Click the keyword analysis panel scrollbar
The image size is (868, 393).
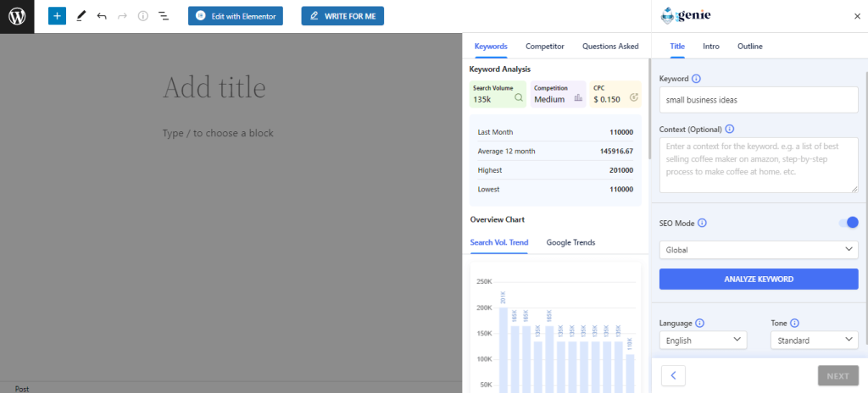[649, 108]
